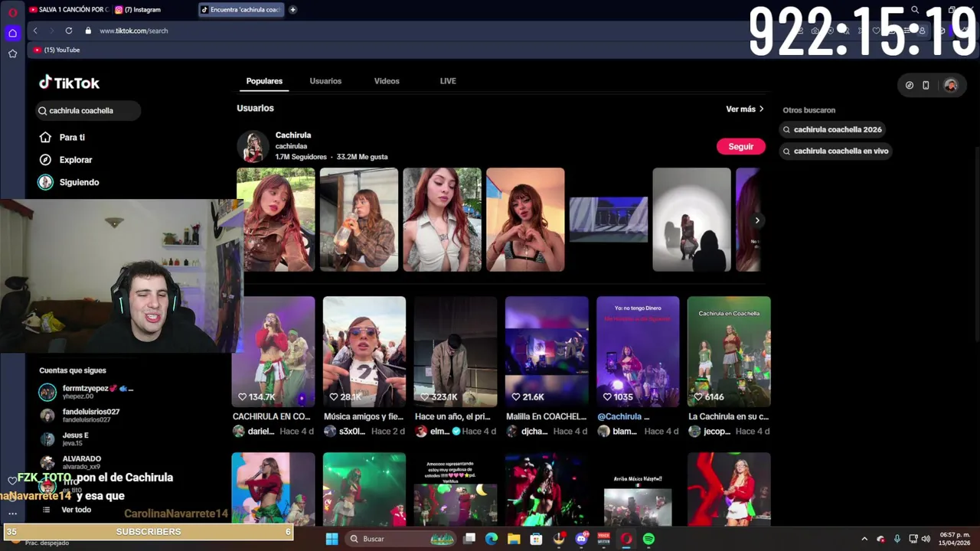Switch to the Populares tab
Image resolution: width=980 pixels, height=551 pixels.
(264, 81)
